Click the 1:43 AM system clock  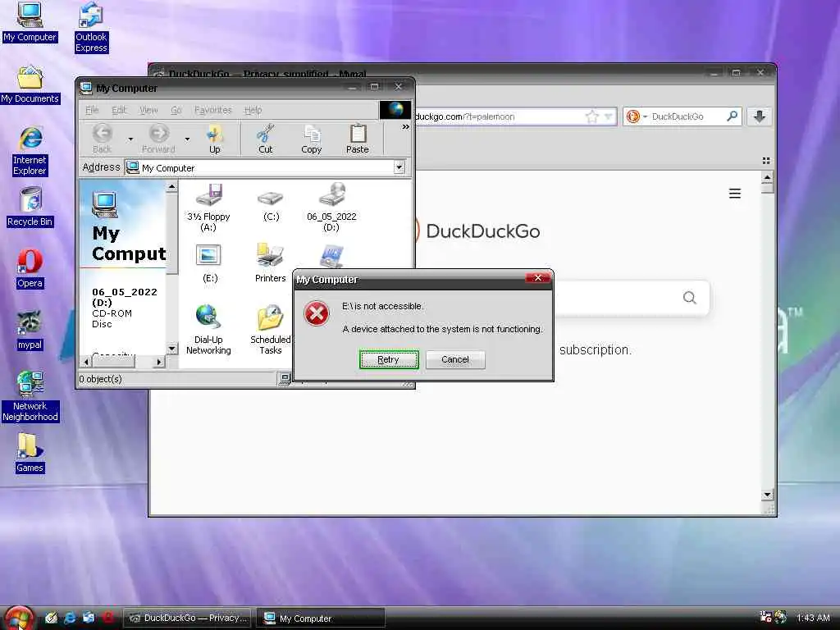coord(813,618)
